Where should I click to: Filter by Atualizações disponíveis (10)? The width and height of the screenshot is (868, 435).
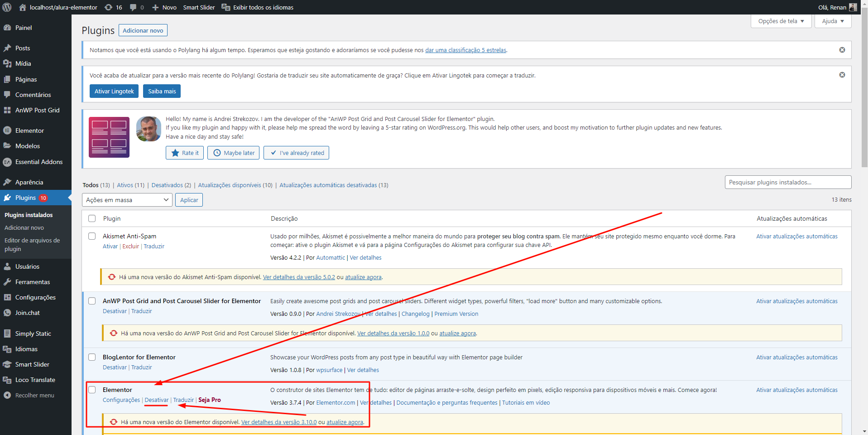click(x=235, y=185)
